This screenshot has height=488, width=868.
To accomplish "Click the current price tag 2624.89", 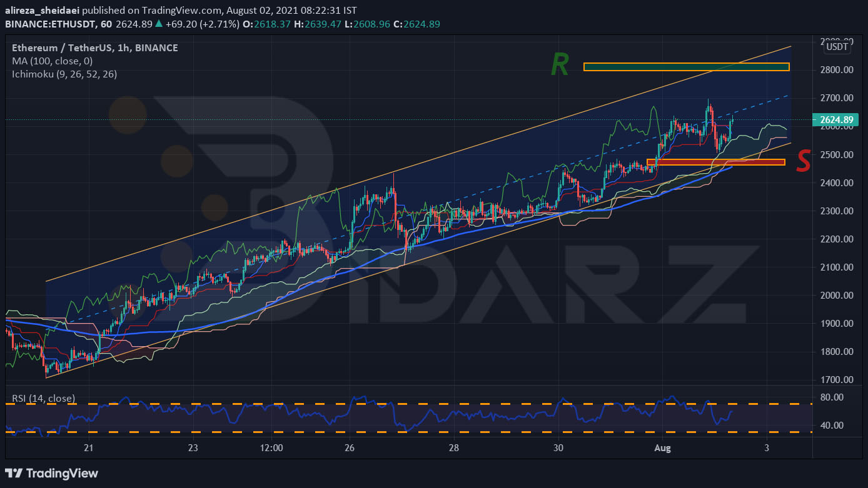I will click(x=837, y=120).
